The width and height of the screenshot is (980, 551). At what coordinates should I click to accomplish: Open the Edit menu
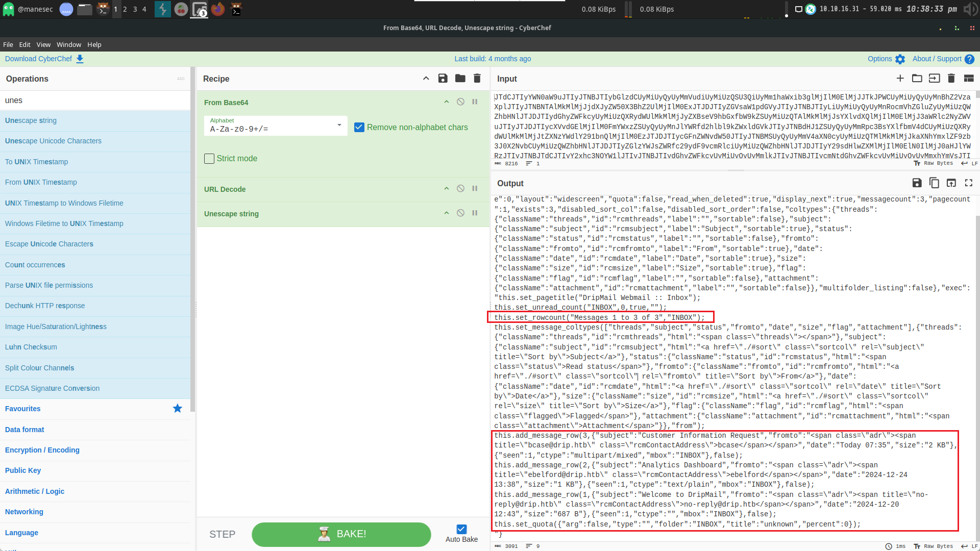(24, 44)
